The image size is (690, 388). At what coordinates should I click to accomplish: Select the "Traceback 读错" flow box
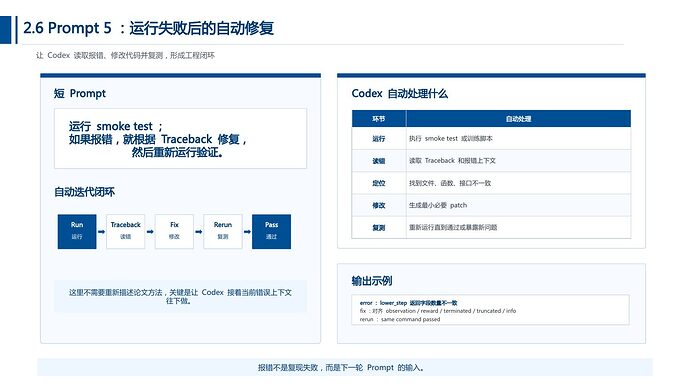(x=125, y=231)
